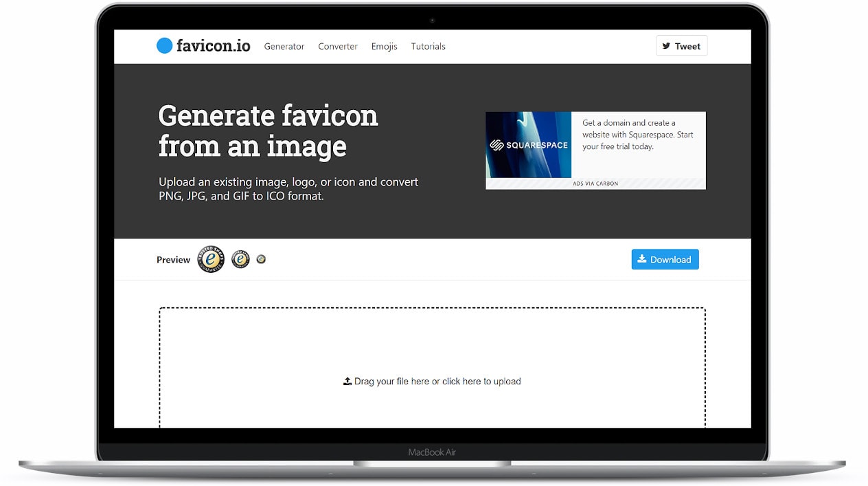Select the largest favicon preview icon
Viewport: 868px width, 486px height.
coord(211,259)
